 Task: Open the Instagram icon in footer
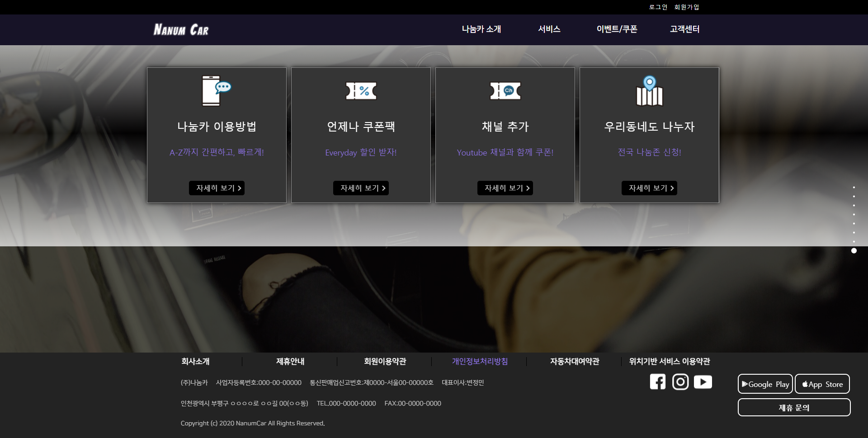pos(680,382)
